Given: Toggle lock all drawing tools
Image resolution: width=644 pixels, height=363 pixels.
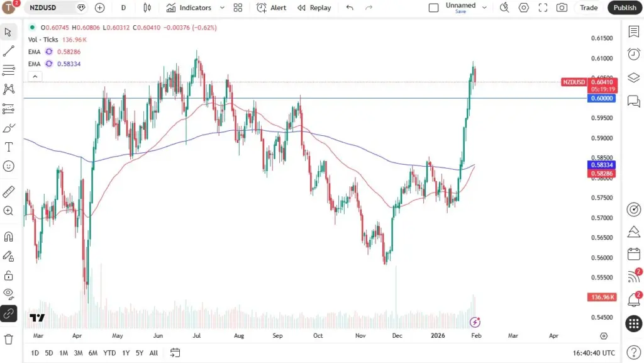Looking at the screenshot, I should [x=9, y=276].
